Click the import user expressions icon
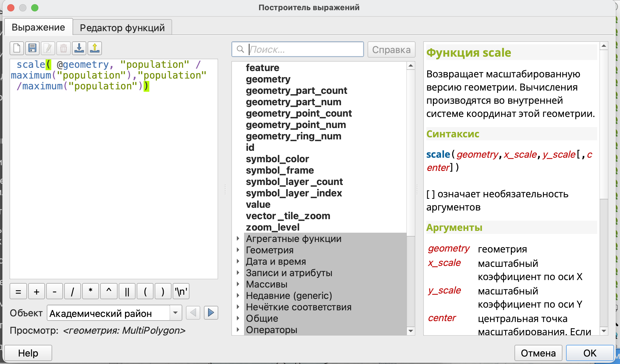This screenshot has height=364, width=620. click(x=79, y=48)
